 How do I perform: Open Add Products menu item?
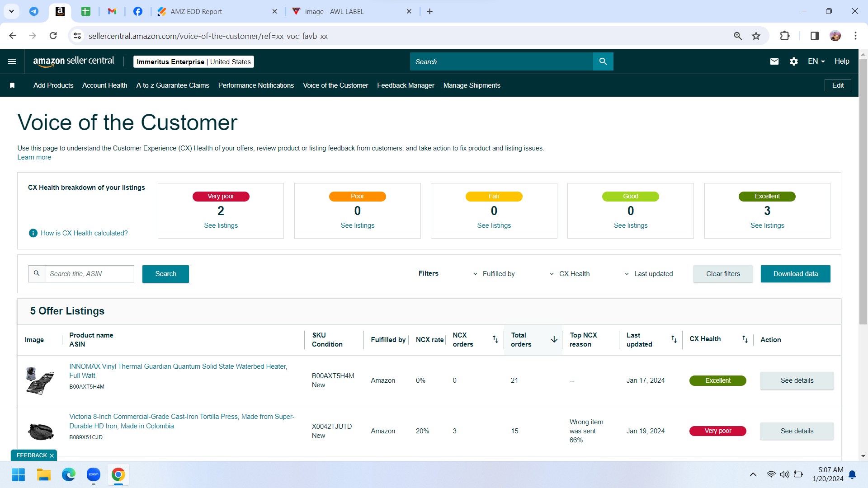(x=53, y=85)
